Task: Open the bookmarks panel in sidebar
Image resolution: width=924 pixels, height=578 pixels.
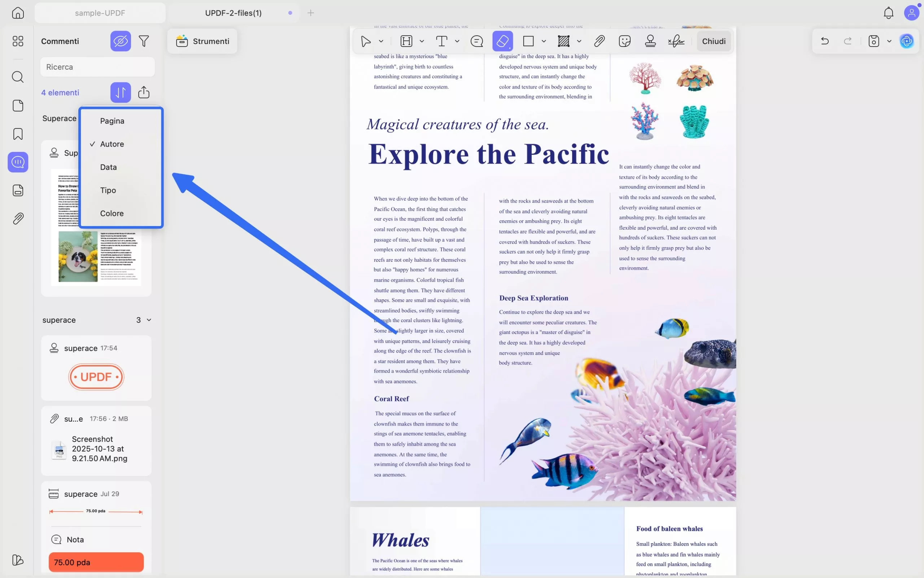Action: 18,134
